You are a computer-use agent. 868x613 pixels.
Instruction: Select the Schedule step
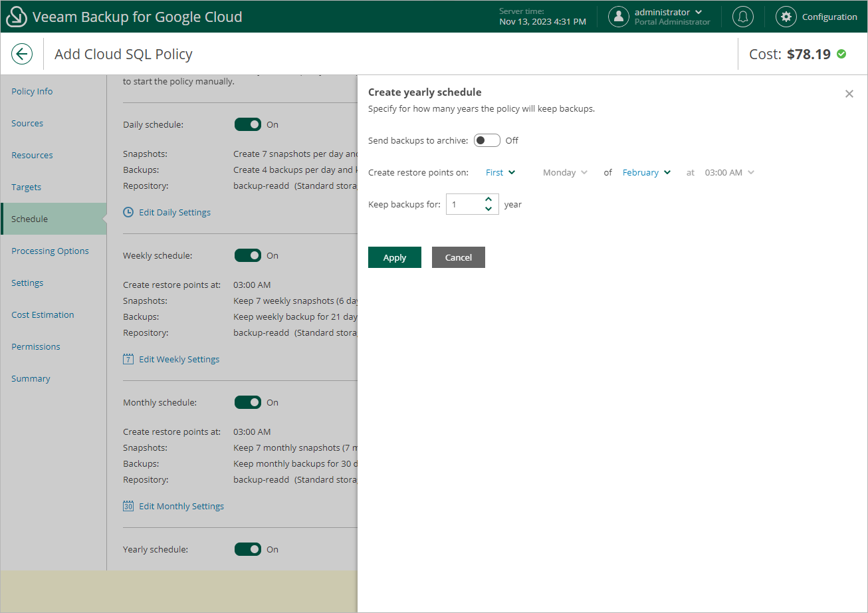point(54,219)
